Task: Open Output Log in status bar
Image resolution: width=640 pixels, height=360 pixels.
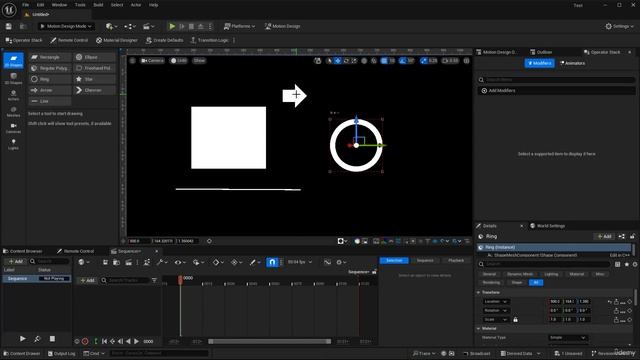Action: point(62,353)
